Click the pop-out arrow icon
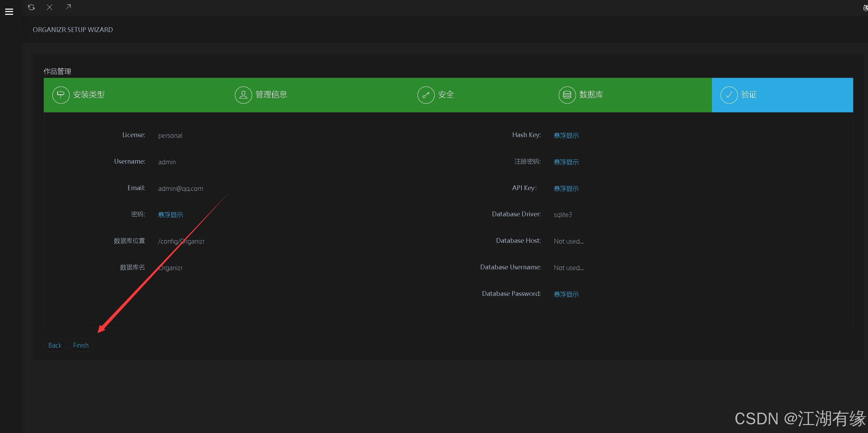Screen dimensions: 868x433 [68, 7]
